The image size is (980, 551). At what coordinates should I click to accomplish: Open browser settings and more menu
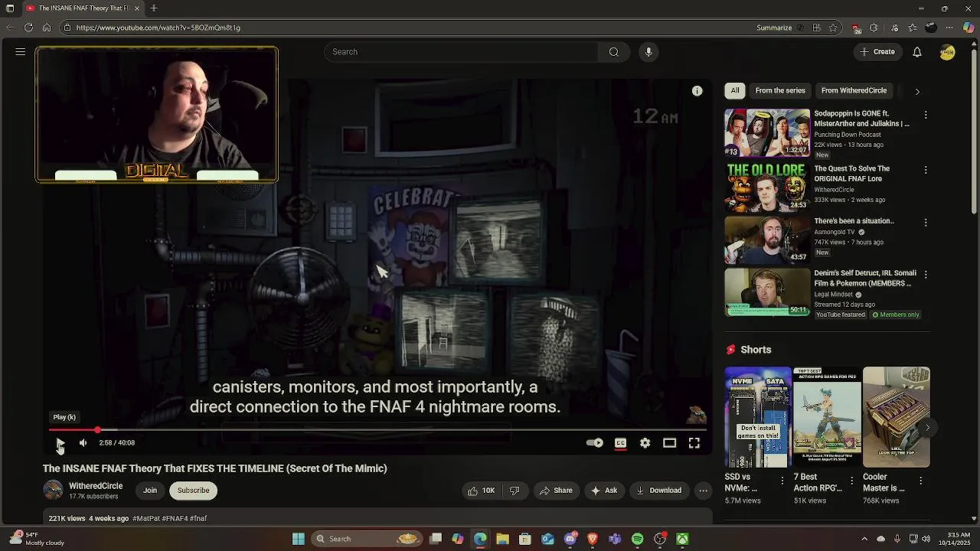pos(950,28)
